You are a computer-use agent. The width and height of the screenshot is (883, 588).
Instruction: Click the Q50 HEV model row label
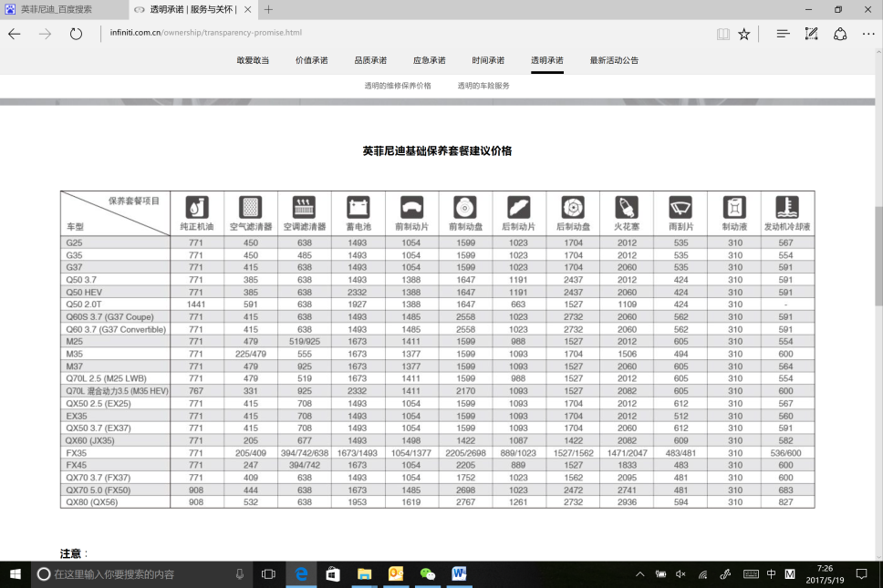tap(85, 292)
